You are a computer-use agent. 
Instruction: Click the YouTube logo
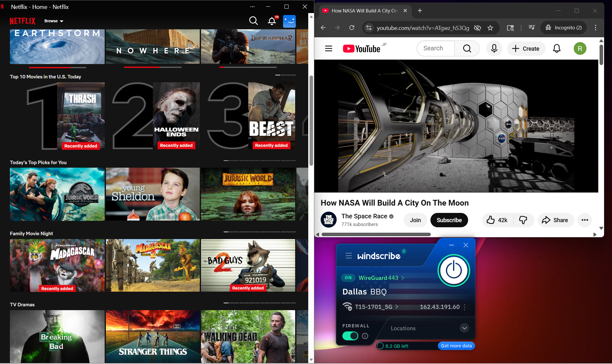pos(362,48)
